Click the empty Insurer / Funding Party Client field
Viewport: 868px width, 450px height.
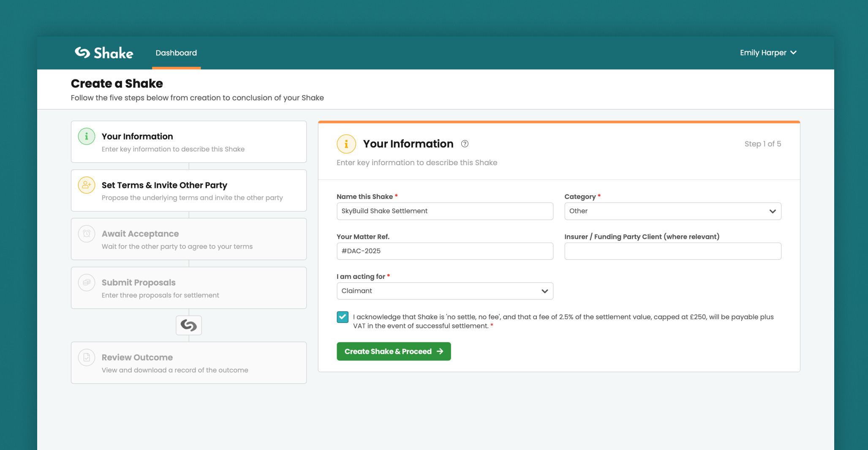pyautogui.click(x=672, y=251)
